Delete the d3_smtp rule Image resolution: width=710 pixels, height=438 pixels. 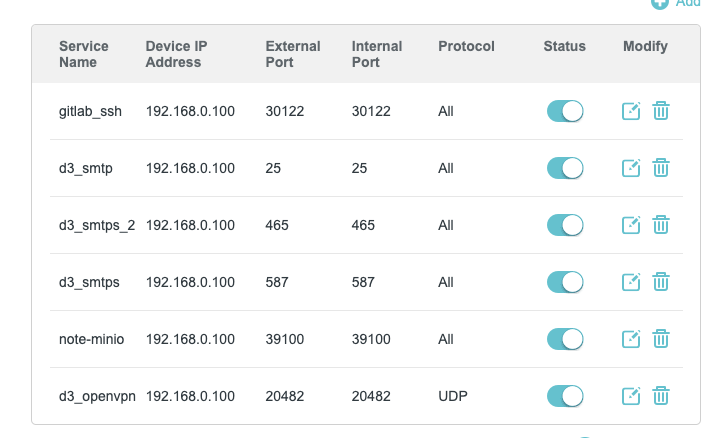click(661, 168)
